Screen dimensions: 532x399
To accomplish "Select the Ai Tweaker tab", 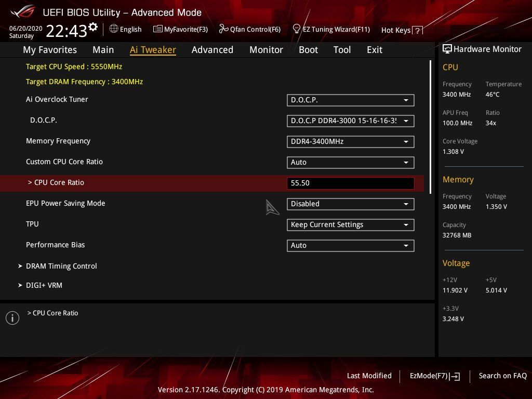I will click(x=153, y=50).
